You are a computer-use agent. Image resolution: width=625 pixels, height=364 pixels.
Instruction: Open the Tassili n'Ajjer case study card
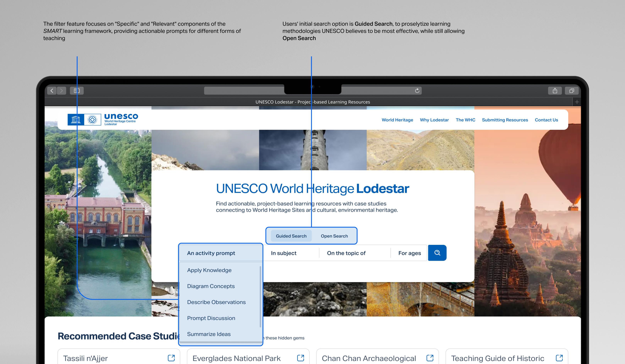tap(119, 356)
